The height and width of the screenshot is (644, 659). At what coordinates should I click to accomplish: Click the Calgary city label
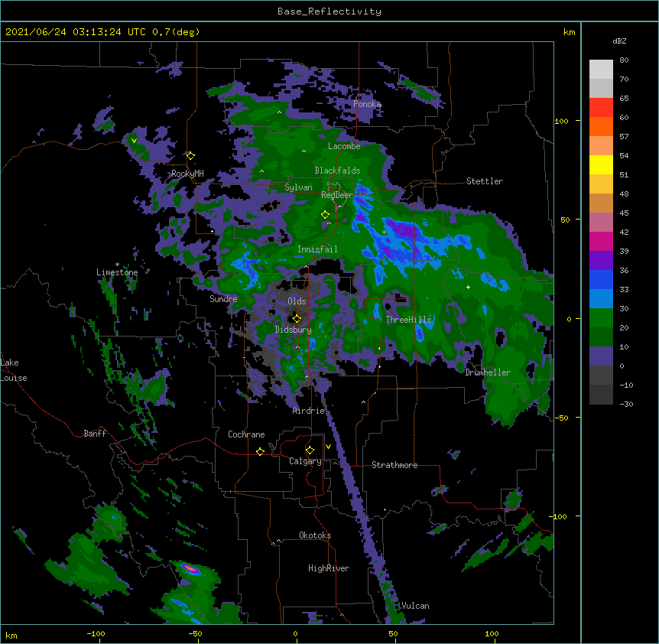[x=306, y=461]
